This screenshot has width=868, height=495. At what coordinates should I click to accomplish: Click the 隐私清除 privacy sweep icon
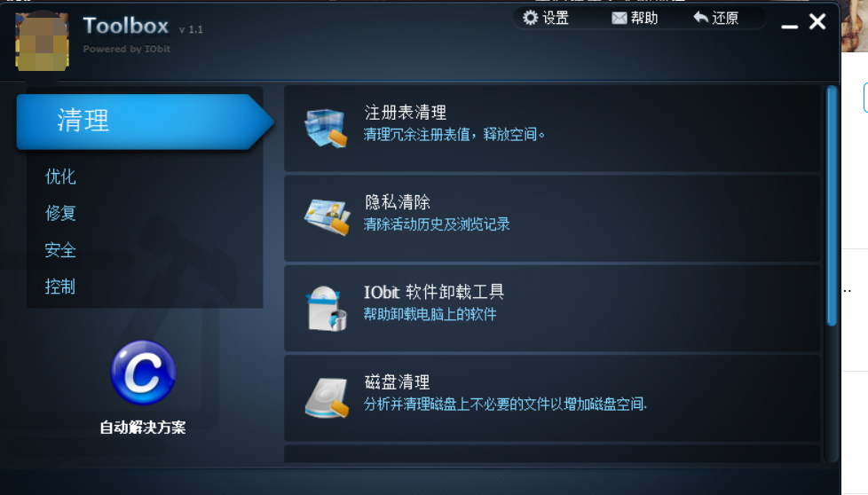coord(327,216)
